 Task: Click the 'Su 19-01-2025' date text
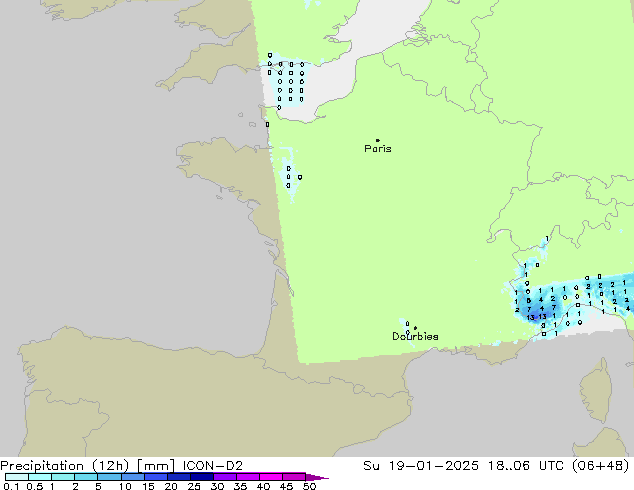point(421,466)
